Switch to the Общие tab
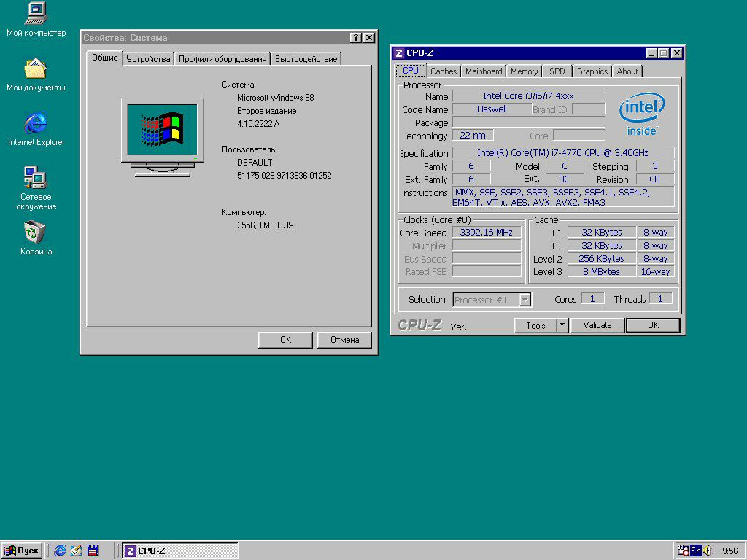 [x=105, y=58]
